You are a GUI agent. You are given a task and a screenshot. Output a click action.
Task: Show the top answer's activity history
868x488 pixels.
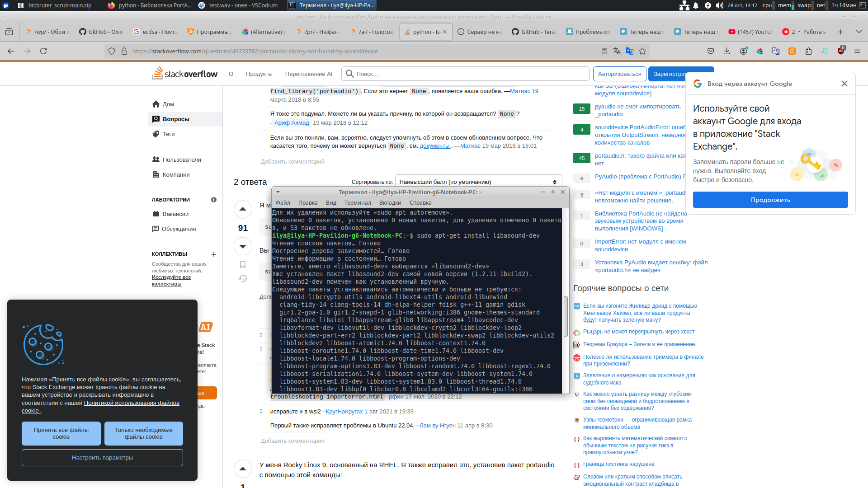[243, 278]
